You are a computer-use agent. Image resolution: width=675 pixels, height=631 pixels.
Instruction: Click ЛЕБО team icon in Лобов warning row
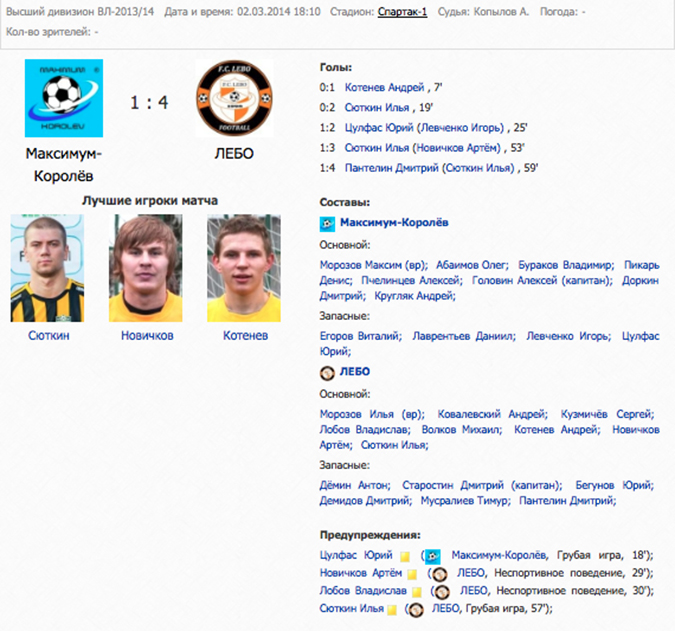(x=443, y=593)
